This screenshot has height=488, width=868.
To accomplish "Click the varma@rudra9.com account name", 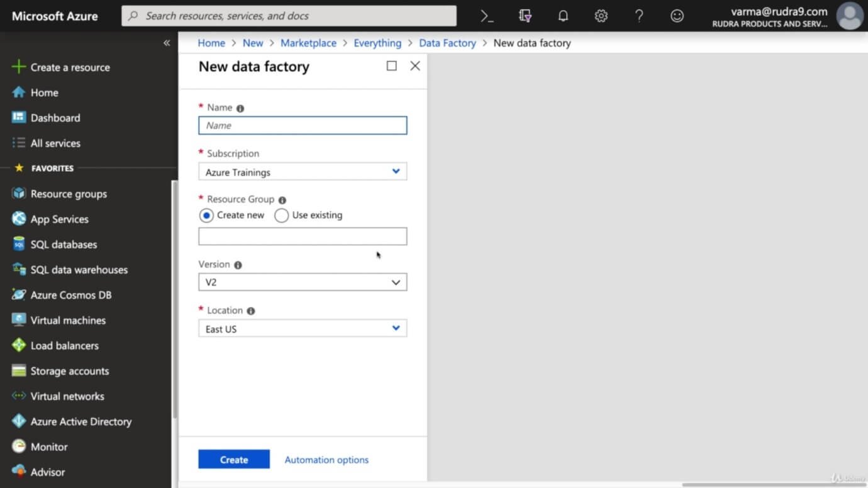I will tap(779, 11).
